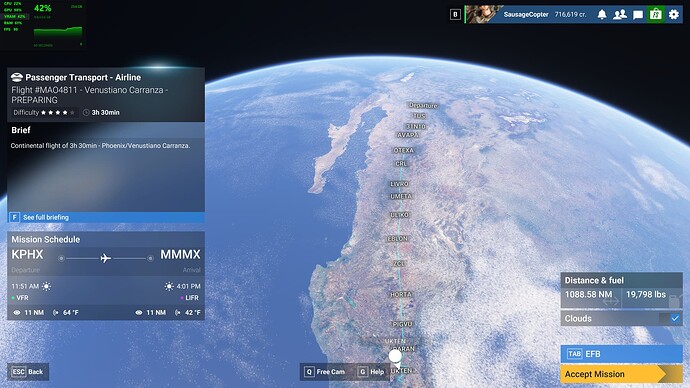Viewport: 690px width, 388px height.
Task: Click the airplane icon on mission schedule
Action: [x=105, y=258]
